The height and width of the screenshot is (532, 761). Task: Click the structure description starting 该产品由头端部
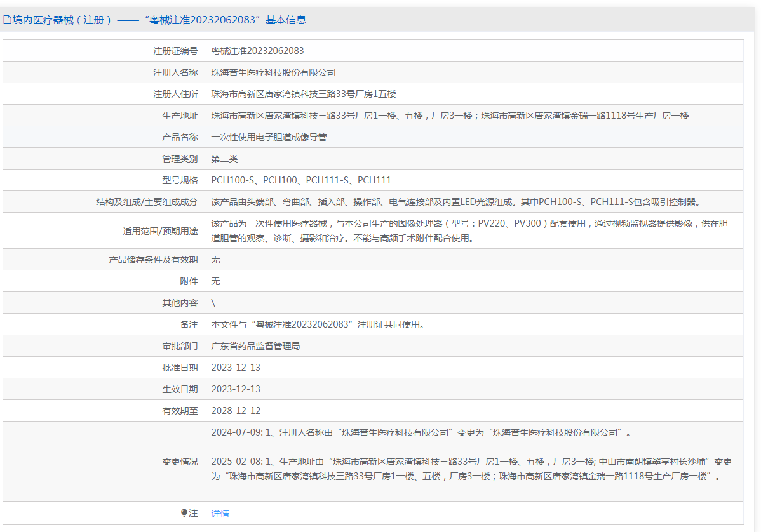coord(457,202)
